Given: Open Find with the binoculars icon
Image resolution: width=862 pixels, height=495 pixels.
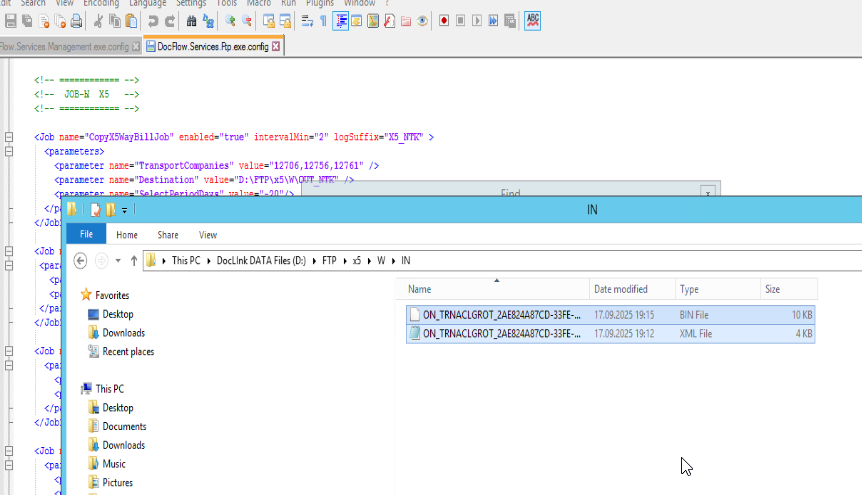Looking at the screenshot, I should click(x=191, y=21).
